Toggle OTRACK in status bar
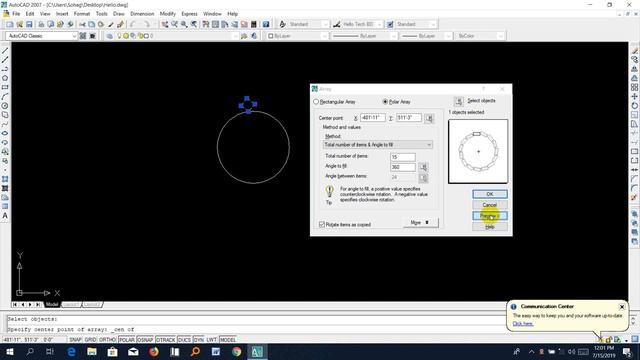This screenshot has width=640, height=360. 165,340
